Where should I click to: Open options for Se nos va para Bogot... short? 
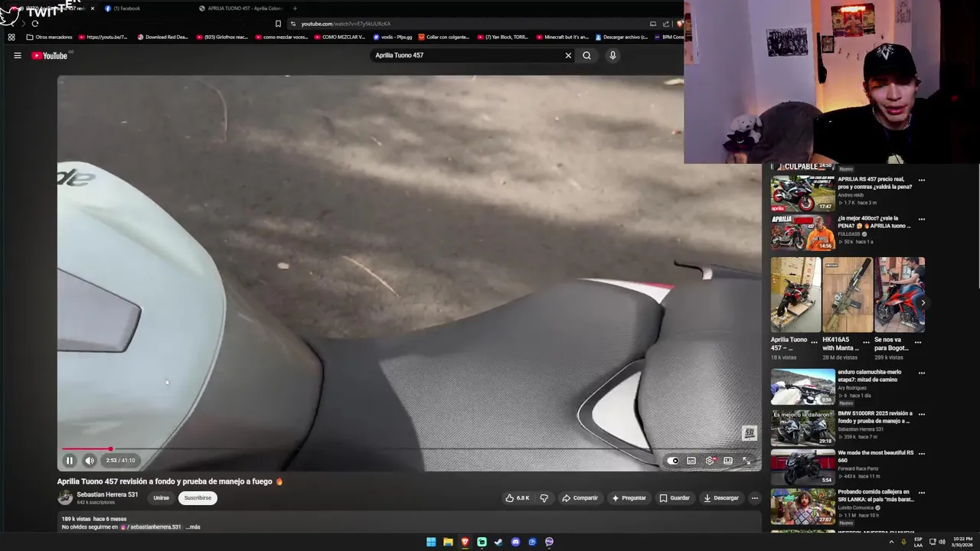[x=918, y=343]
